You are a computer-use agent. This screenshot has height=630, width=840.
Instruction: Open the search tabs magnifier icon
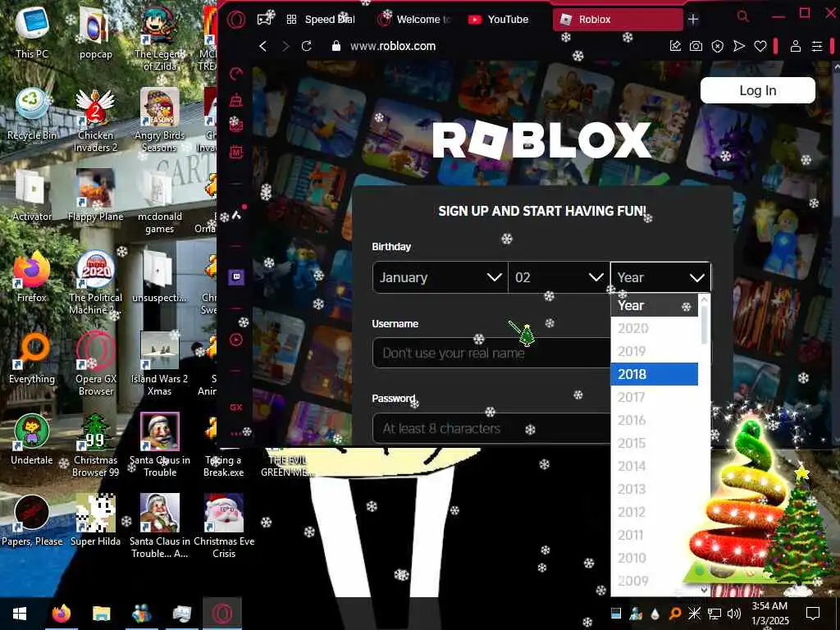(x=742, y=16)
